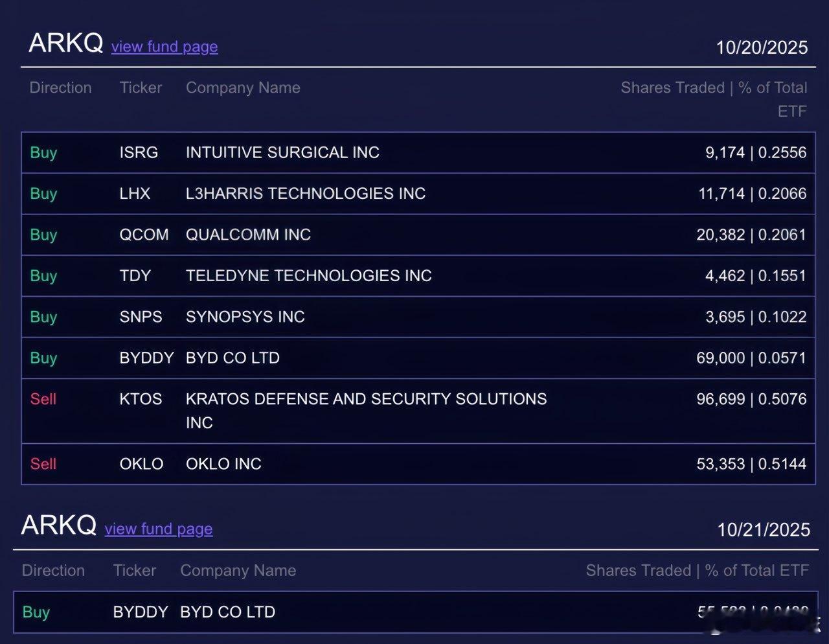Click Buy in the QCOM row
Screen dimensions: 829x644
tap(43, 235)
